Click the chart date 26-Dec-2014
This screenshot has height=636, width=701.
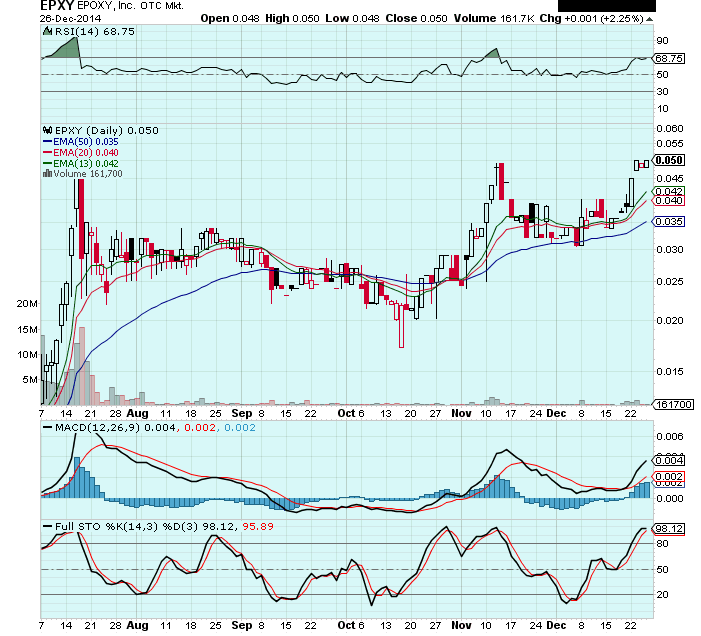[x=70, y=19]
